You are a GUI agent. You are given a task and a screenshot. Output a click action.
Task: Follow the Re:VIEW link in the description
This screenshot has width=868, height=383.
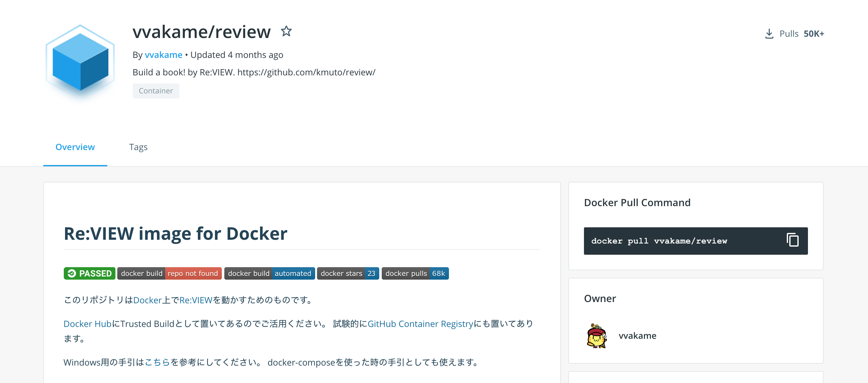click(x=196, y=300)
